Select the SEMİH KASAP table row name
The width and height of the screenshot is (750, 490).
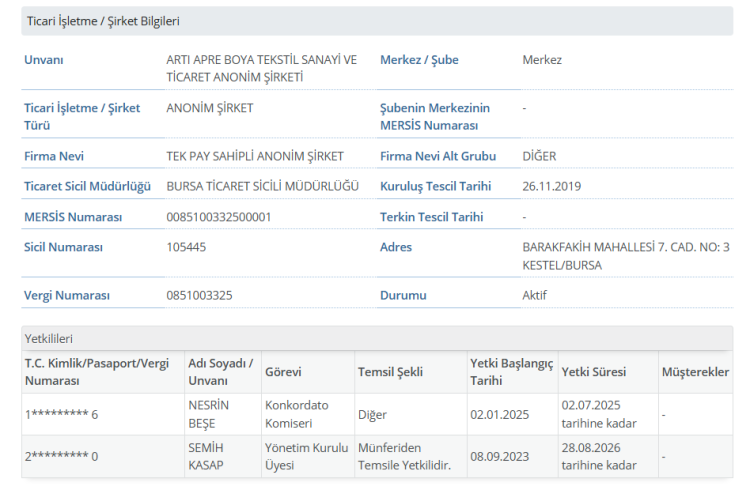[x=208, y=456]
